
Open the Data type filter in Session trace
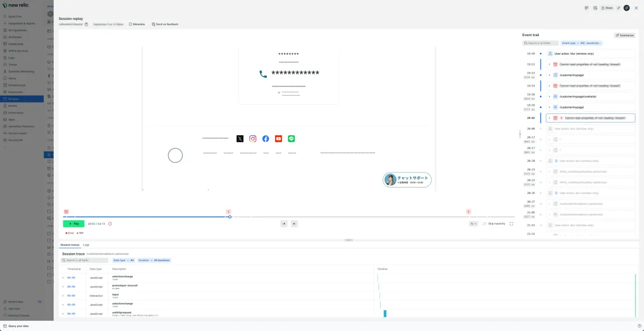coord(123,260)
